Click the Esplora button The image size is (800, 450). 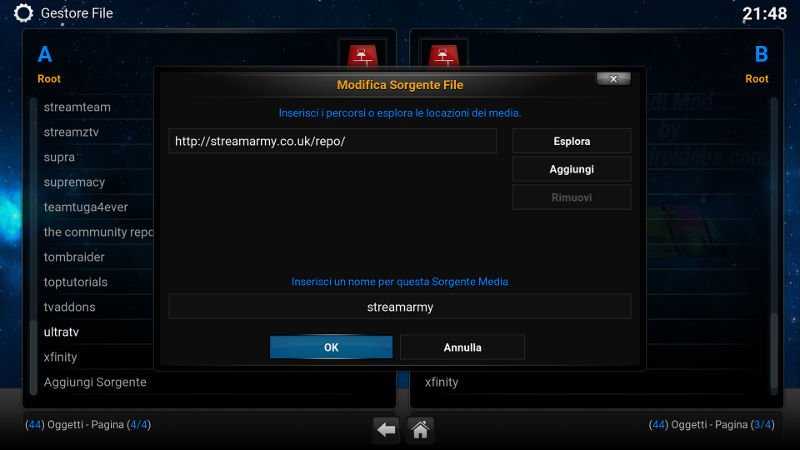click(x=571, y=141)
